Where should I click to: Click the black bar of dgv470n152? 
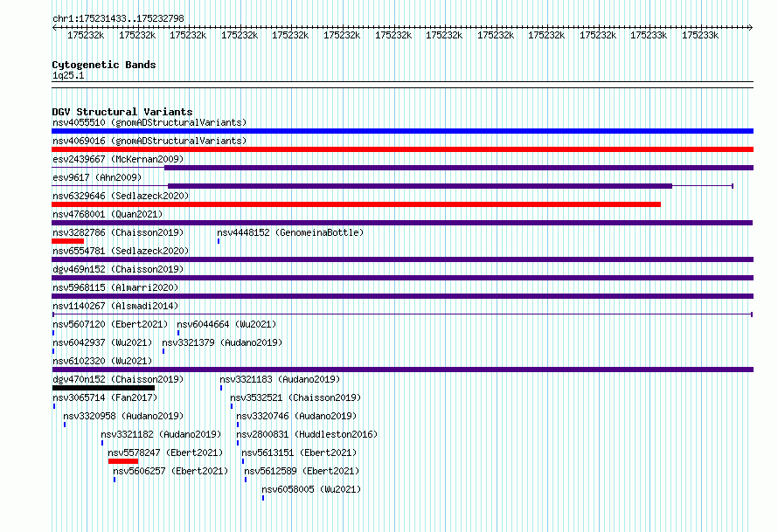pos(103,388)
